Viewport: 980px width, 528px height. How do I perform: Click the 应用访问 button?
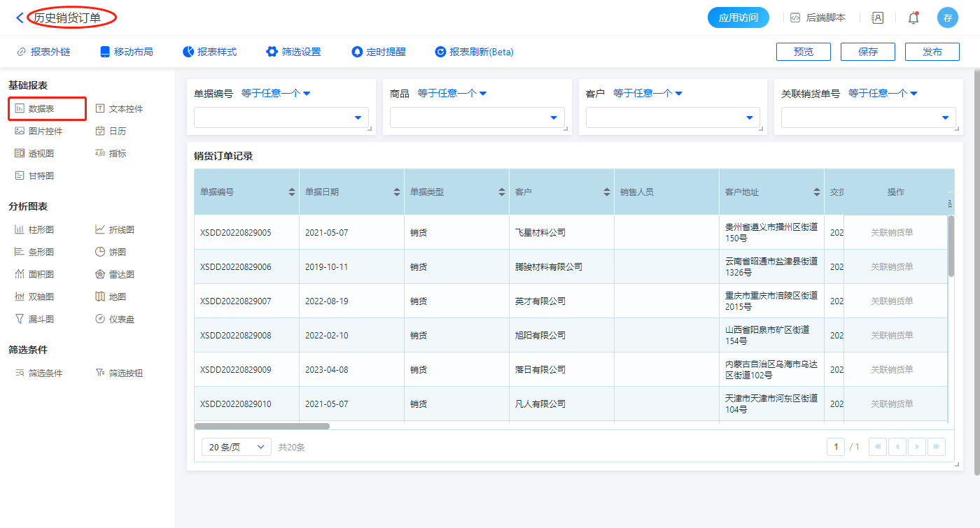coord(738,17)
